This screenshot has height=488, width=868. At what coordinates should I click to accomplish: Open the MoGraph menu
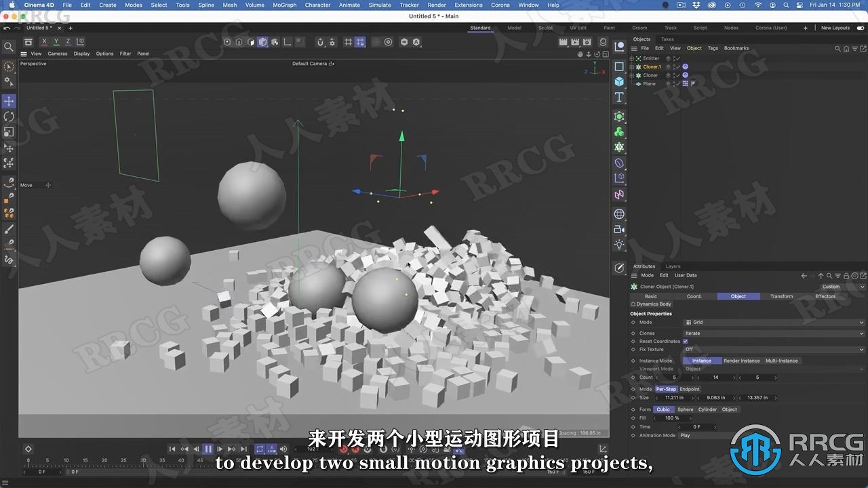[285, 5]
